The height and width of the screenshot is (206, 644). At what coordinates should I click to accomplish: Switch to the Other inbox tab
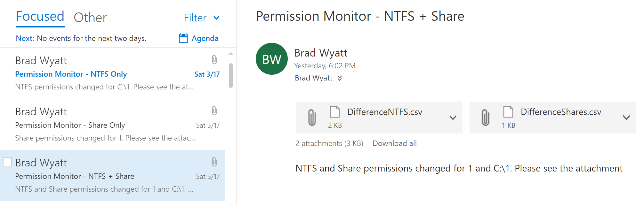click(90, 18)
